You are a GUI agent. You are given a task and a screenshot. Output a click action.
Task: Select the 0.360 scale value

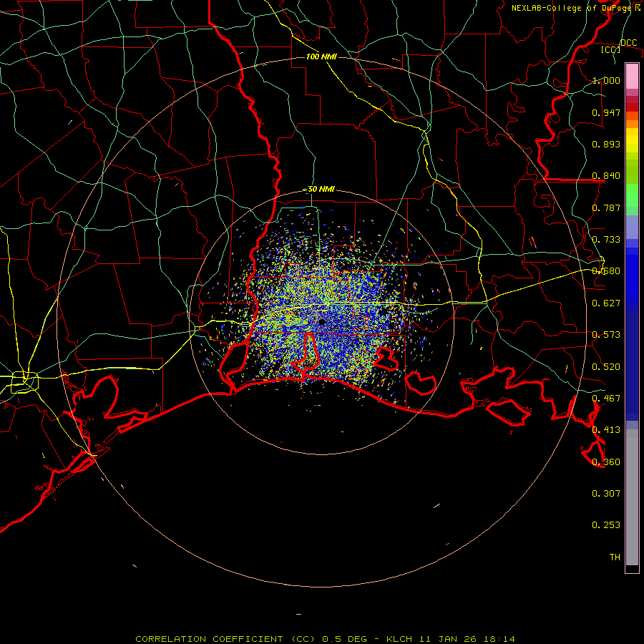[606, 462]
